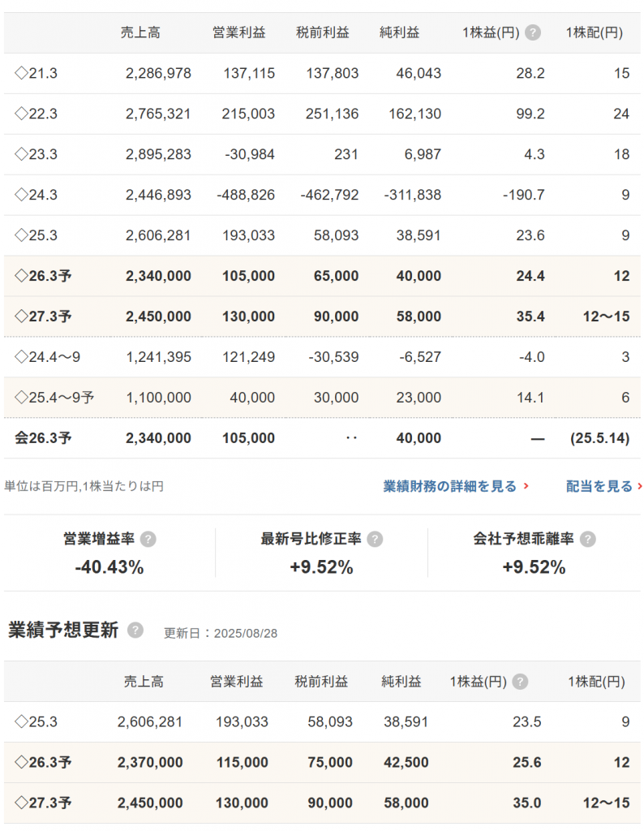The image size is (644, 831).
Task: Click EPS value 24.4
Action: pyautogui.click(x=530, y=276)
